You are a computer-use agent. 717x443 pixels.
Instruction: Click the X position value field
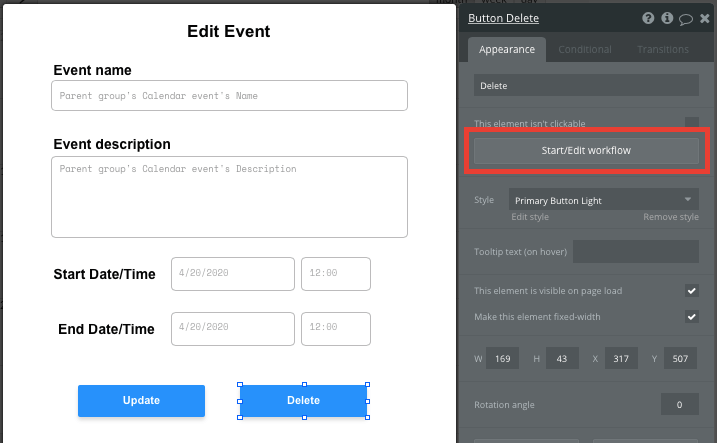(x=621, y=358)
